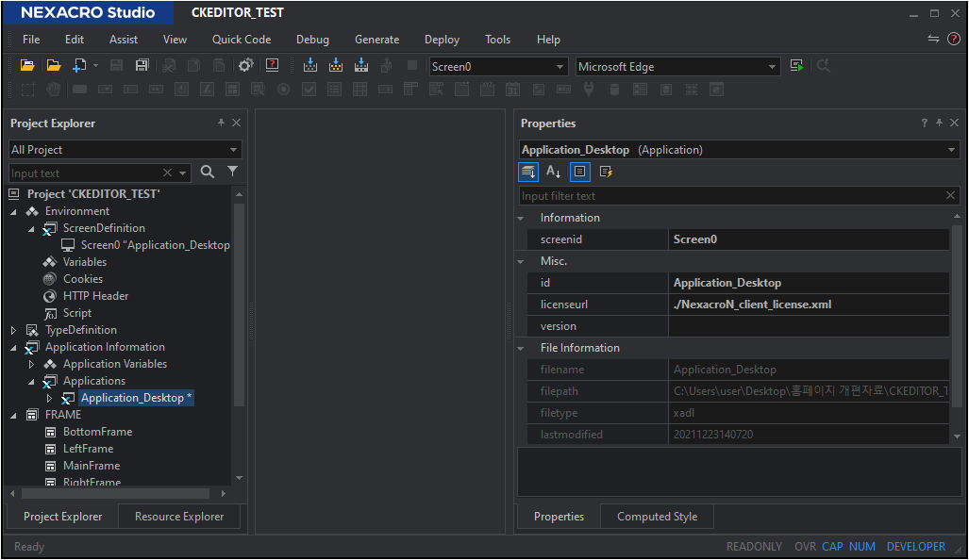Click the filter funnel icon in Project Explorer
The width and height of the screenshot is (969, 560).
coord(232,173)
